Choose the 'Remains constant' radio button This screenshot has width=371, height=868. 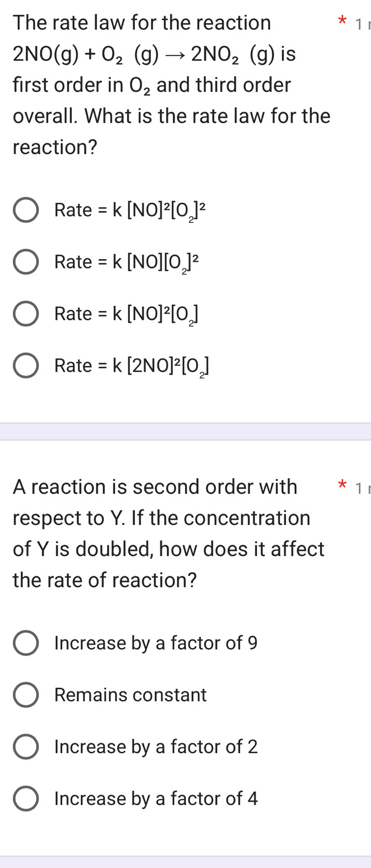(25, 695)
